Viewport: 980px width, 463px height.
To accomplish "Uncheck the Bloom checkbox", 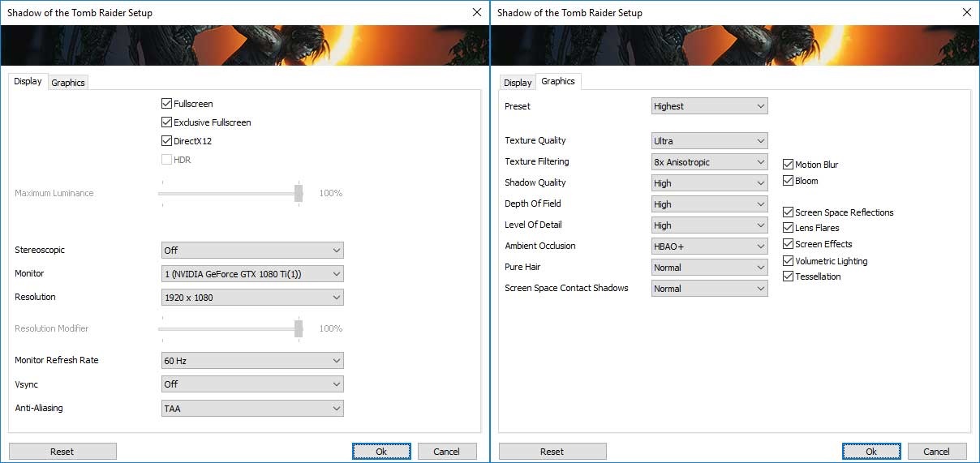I will (788, 181).
